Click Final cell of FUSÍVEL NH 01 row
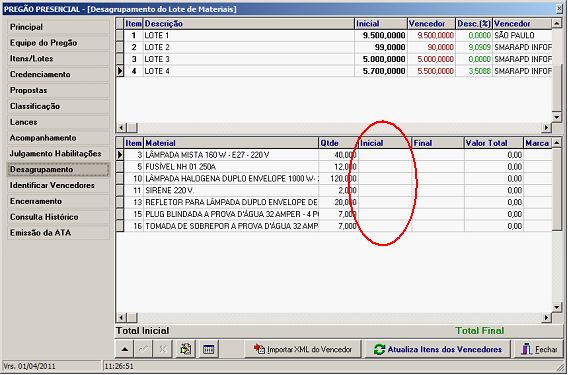 pyautogui.click(x=438, y=167)
